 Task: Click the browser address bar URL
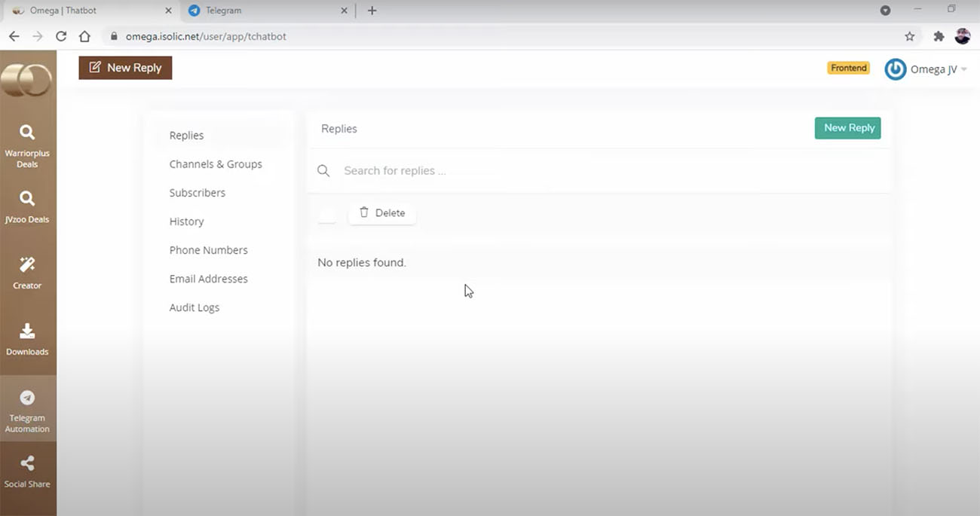pyautogui.click(x=206, y=36)
